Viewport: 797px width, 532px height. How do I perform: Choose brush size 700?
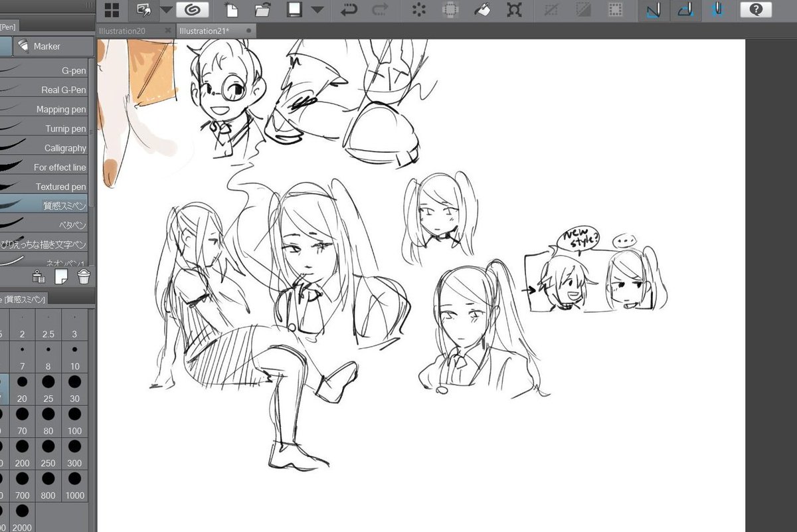(22, 486)
